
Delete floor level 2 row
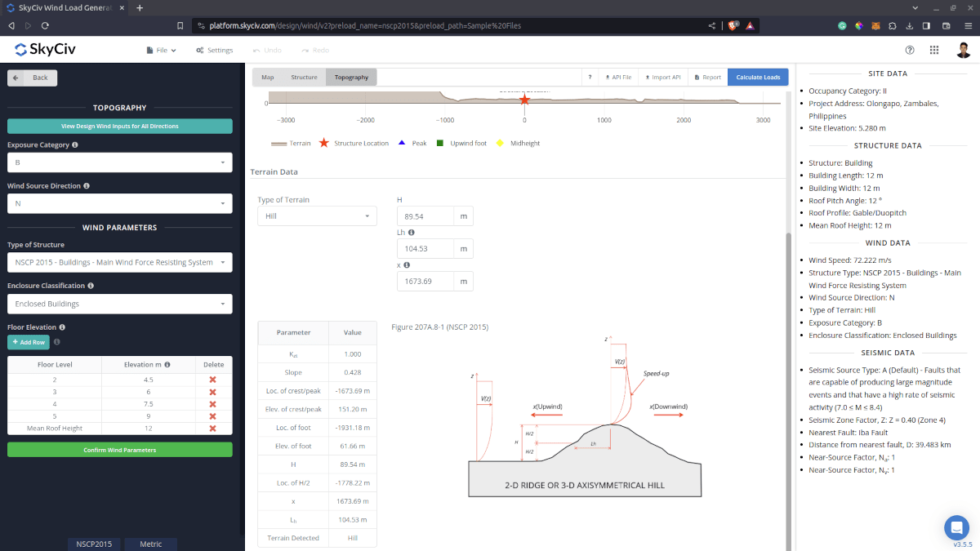pos(212,380)
